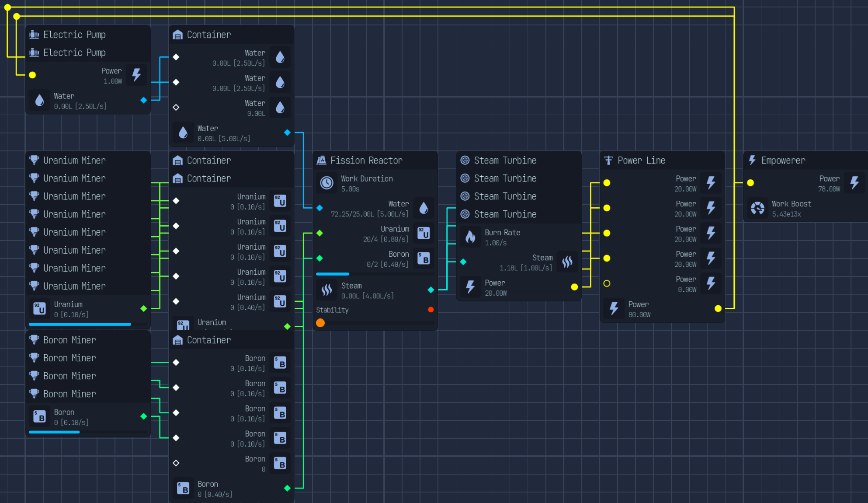Click the Burn Rate flame icon
Image resolution: width=868 pixels, height=503 pixels.
(470, 237)
